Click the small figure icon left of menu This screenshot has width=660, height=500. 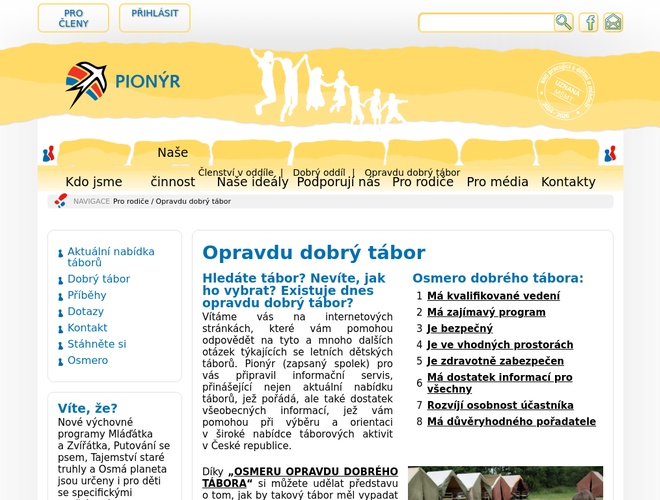48,154
